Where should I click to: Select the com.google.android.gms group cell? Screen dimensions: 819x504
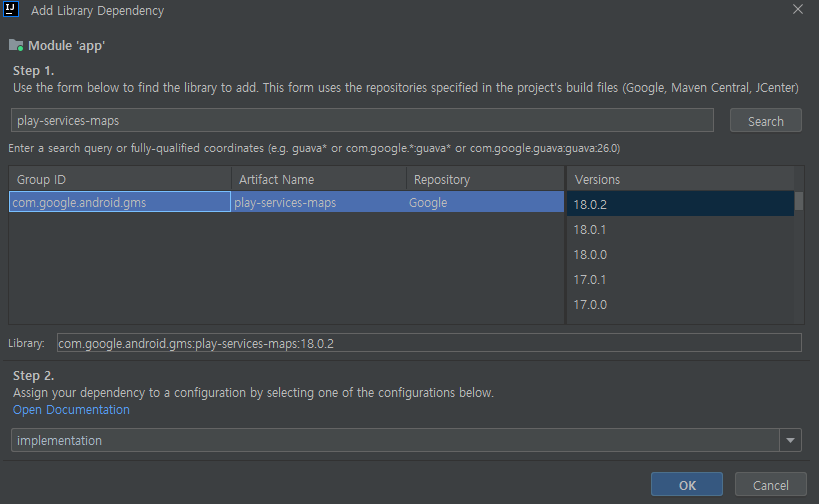tap(120, 202)
